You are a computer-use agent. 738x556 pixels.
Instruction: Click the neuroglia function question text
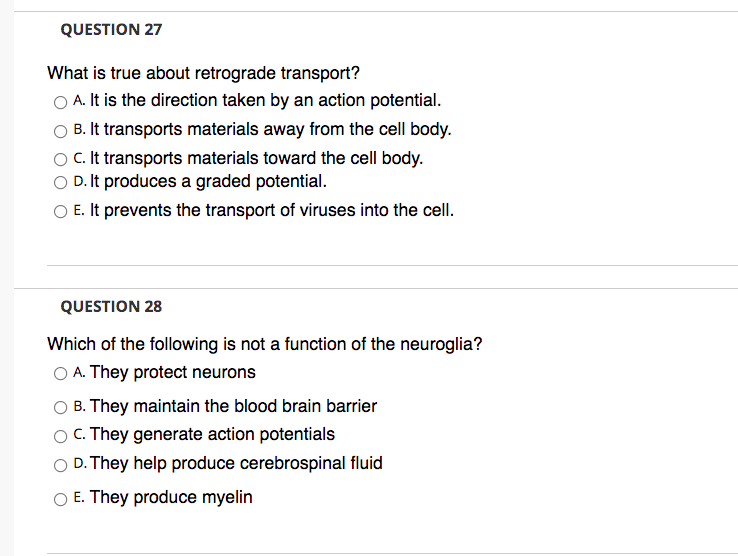click(265, 344)
